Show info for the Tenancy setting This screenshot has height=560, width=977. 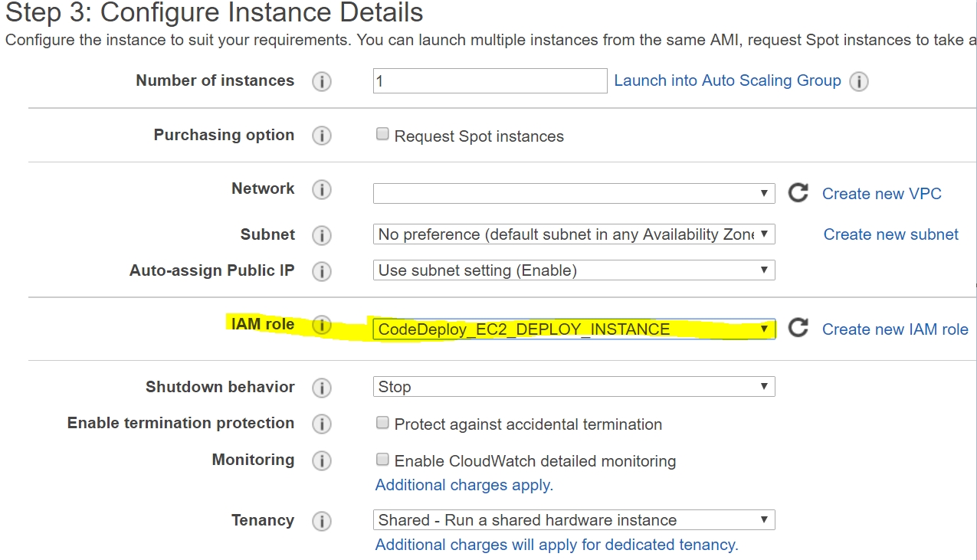click(322, 521)
